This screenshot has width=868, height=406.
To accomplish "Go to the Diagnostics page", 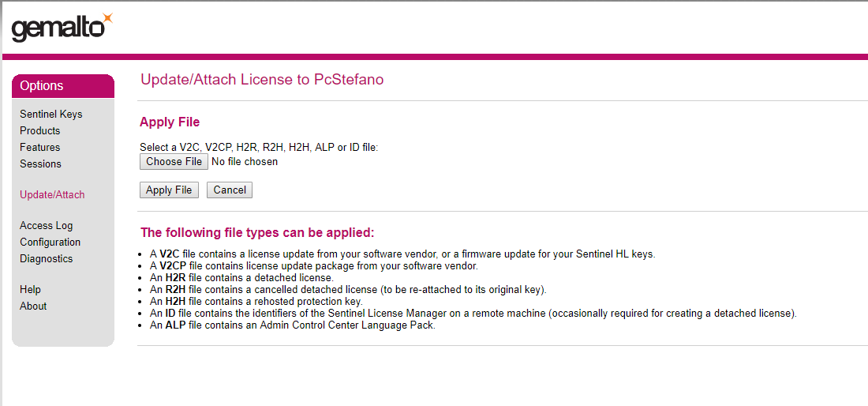I will click(x=46, y=258).
